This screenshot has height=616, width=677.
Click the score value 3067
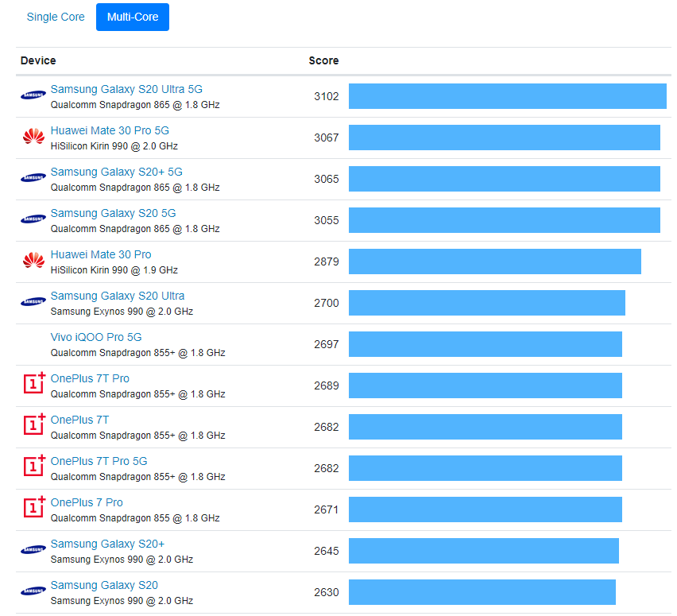[327, 138]
